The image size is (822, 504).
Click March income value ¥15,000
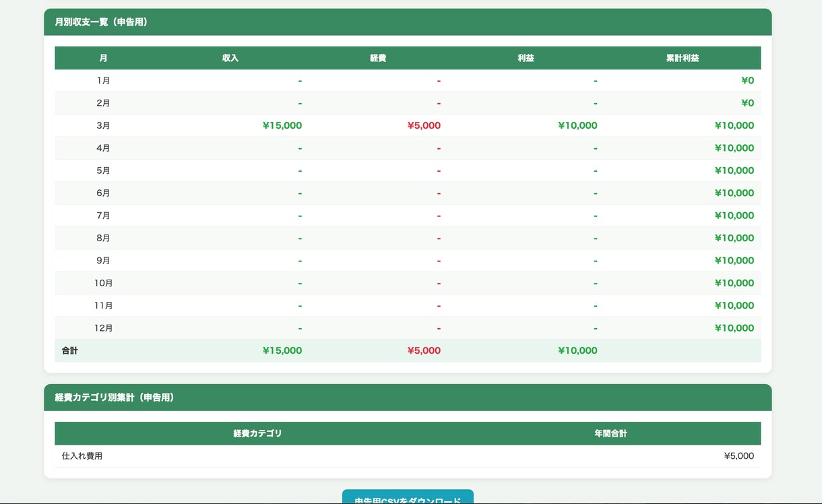282,125
